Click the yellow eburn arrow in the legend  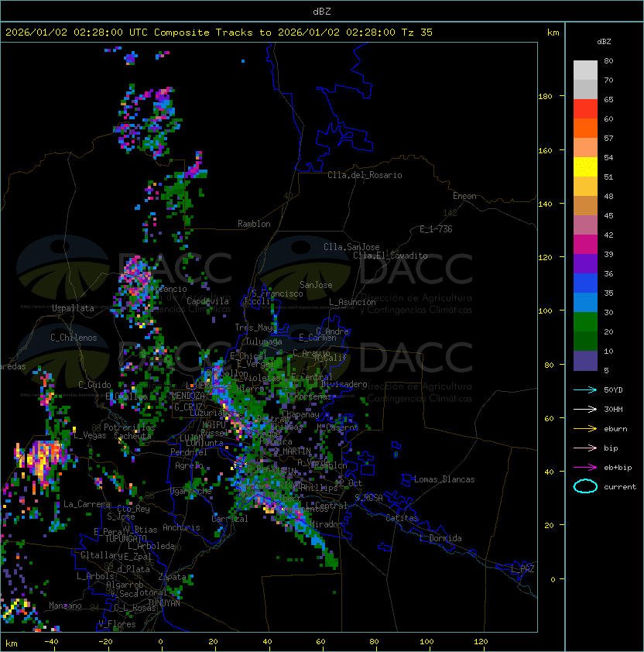tap(585, 429)
